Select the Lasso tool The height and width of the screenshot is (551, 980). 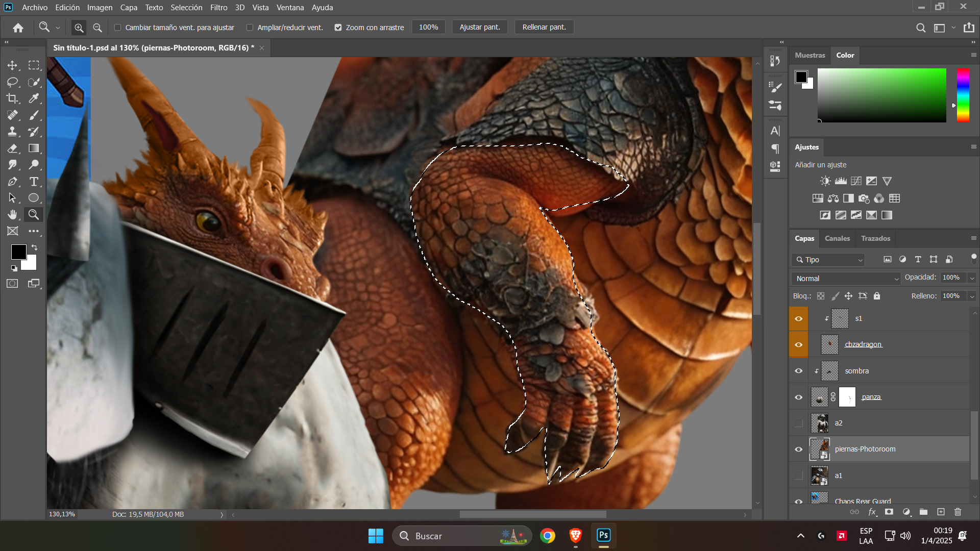click(x=12, y=82)
